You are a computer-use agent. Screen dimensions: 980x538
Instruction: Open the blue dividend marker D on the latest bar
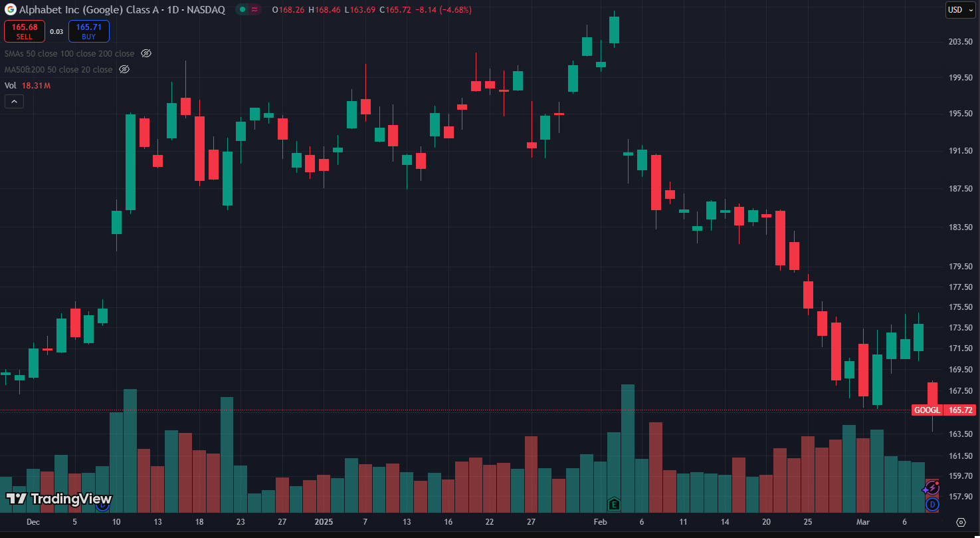(x=932, y=505)
